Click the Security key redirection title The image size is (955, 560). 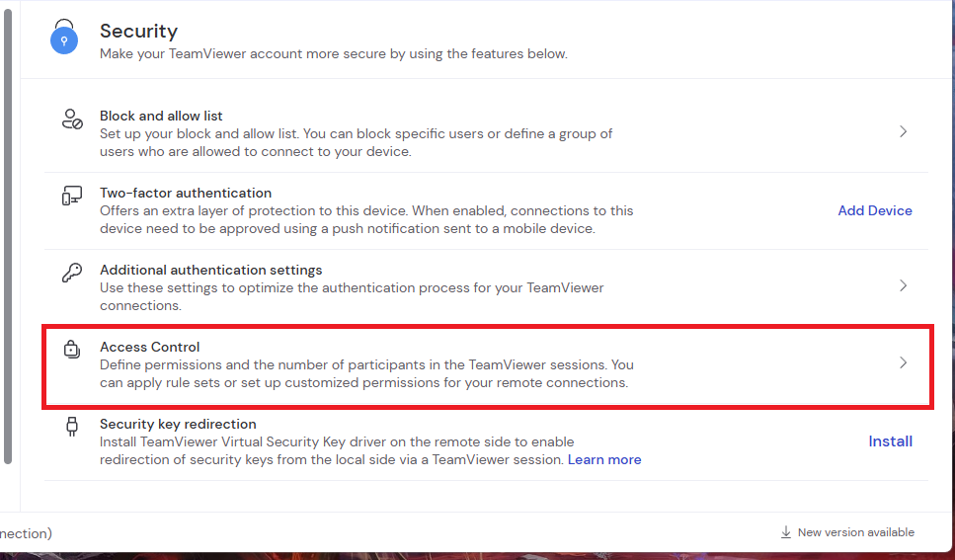point(178,424)
